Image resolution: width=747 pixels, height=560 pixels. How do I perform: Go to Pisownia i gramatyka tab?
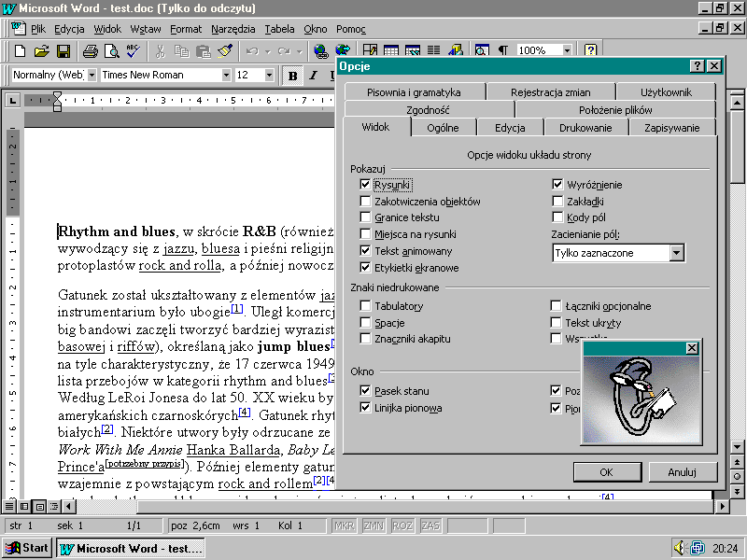[x=414, y=92]
